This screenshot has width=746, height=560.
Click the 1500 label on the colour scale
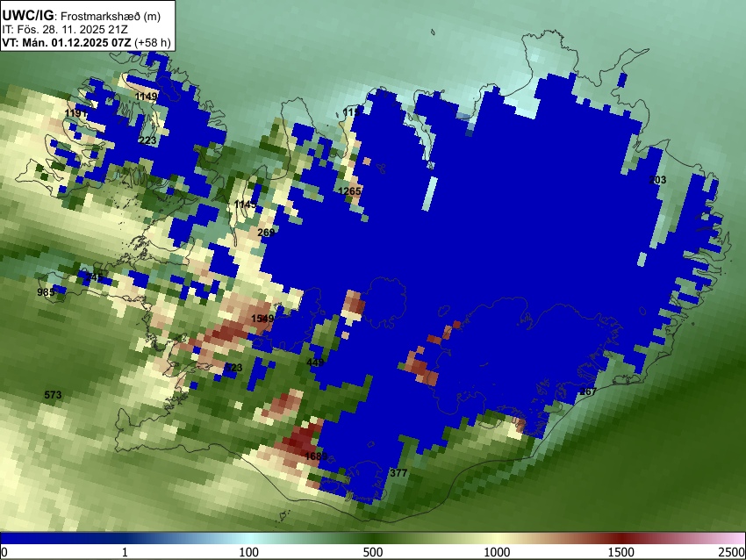click(621, 552)
